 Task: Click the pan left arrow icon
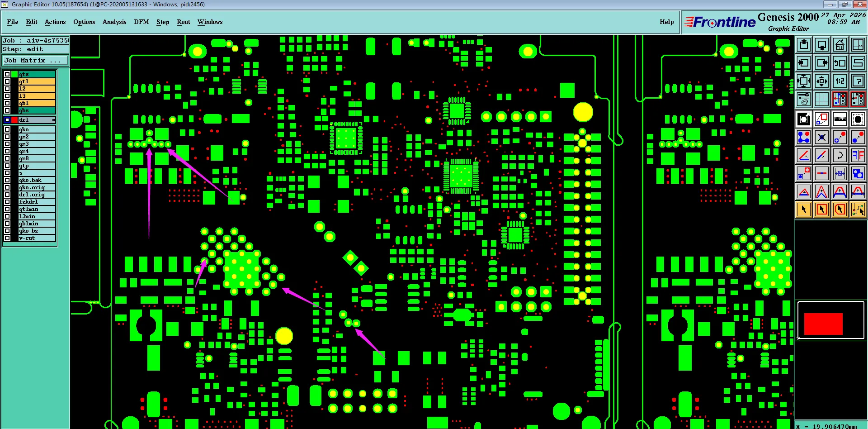coord(803,63)
